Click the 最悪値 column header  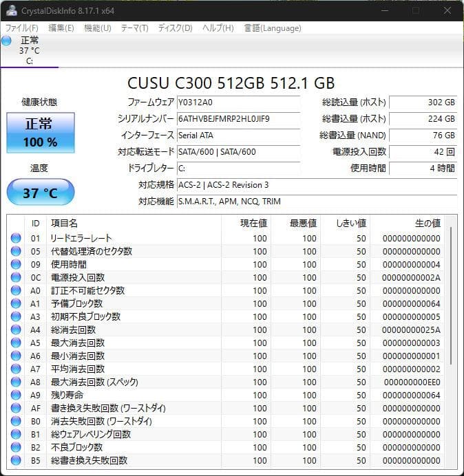click(295, 224)
